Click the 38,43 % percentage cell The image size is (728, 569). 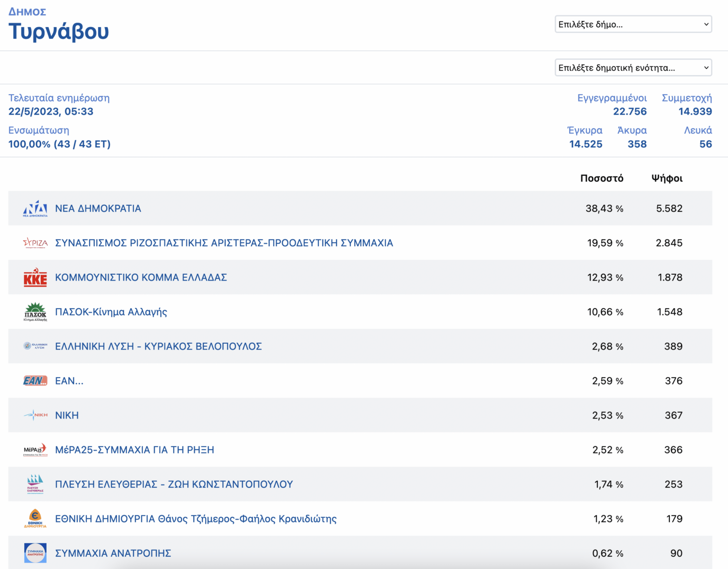pos(604,208)
